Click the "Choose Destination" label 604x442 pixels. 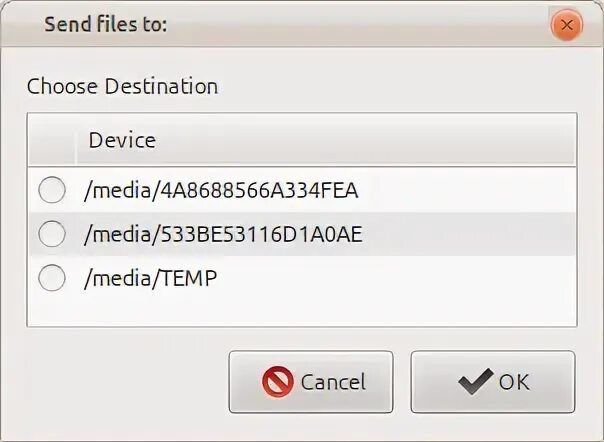coord(122,86)
